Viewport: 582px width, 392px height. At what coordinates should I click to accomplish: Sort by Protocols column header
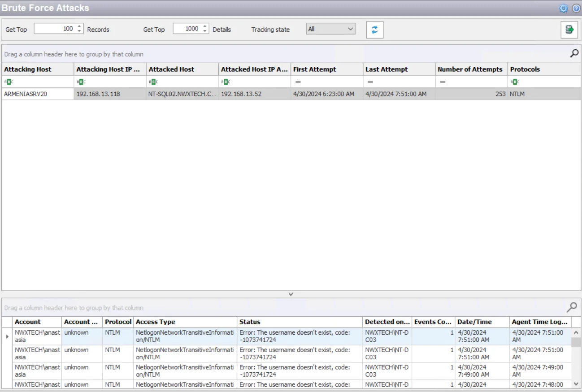pos(544,69)
